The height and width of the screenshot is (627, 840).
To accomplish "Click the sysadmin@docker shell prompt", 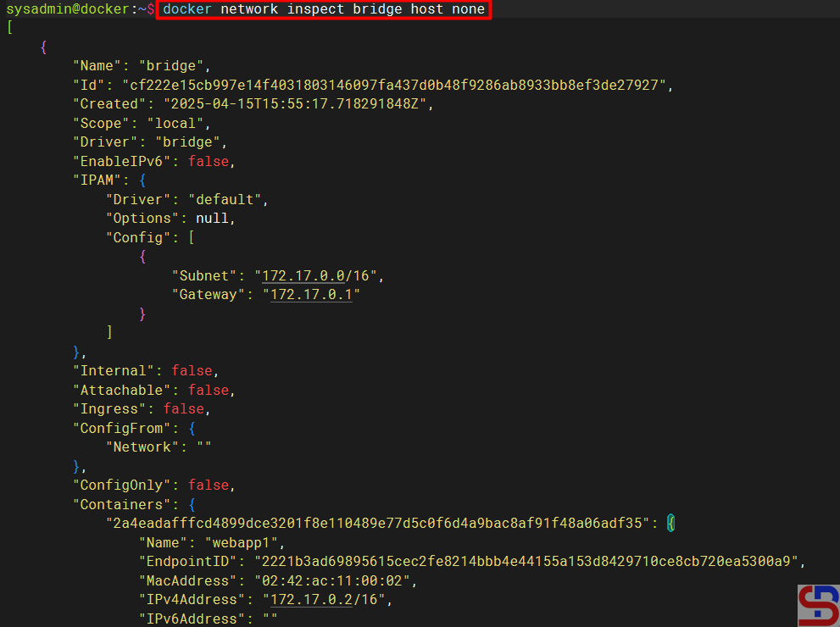I will (68, 9).
